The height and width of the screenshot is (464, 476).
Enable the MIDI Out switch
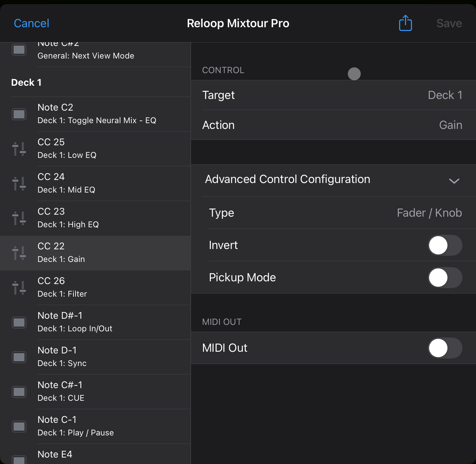pos(444,348)
